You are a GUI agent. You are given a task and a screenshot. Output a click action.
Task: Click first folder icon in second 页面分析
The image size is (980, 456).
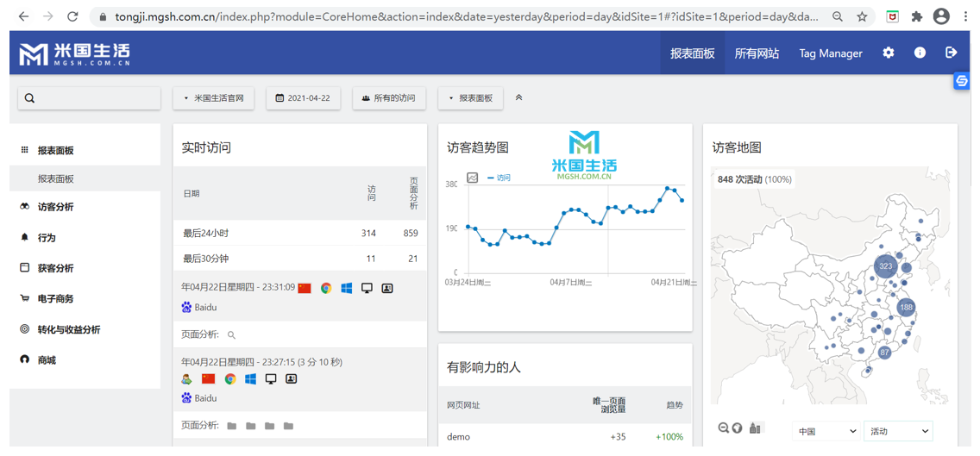[232, 426]
